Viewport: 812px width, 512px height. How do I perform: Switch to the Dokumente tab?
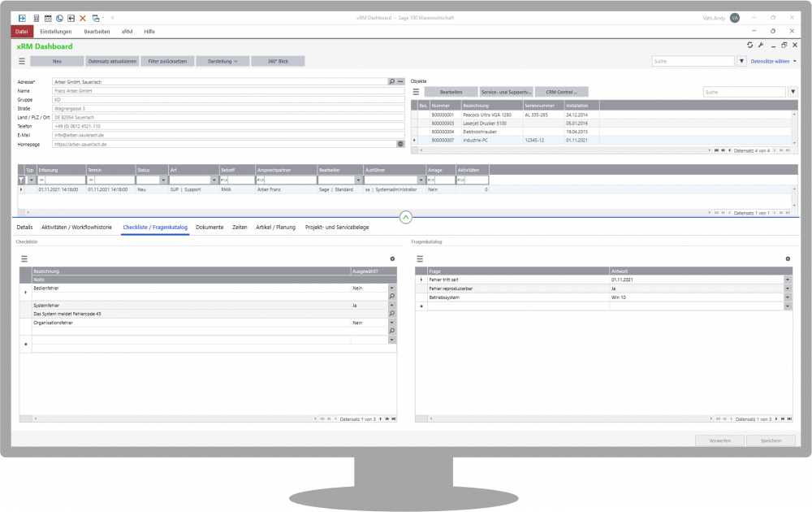point(209,228)
